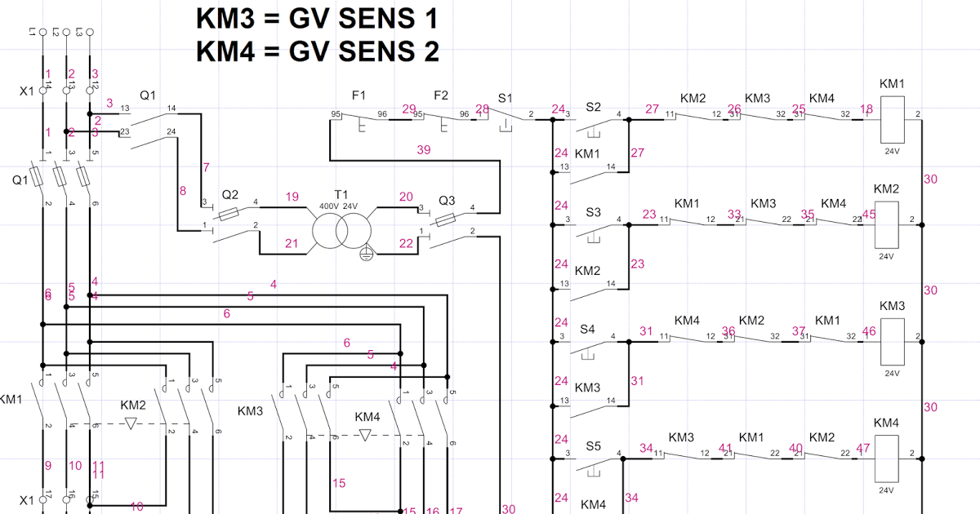The width and height of the screenshot is (980, 514).
Task: Click wire number 47 before KM4 coil
Action: pyautogui.click(x=863, y=449)
